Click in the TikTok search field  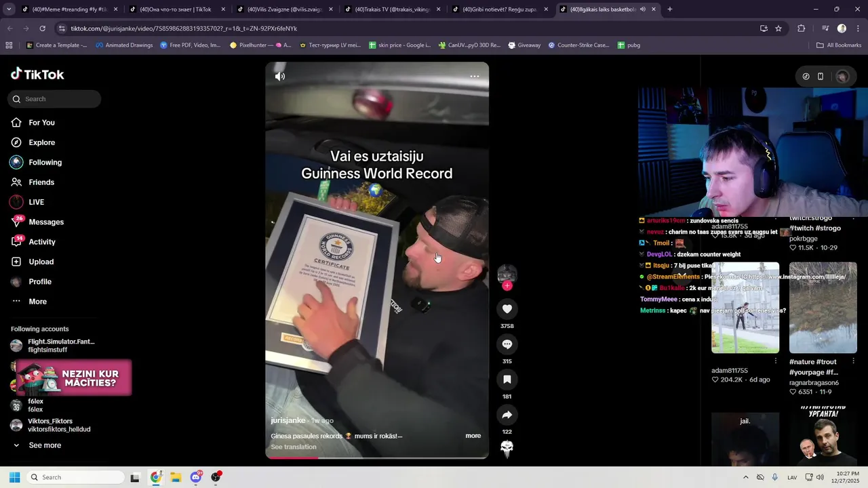pos(54,99)
